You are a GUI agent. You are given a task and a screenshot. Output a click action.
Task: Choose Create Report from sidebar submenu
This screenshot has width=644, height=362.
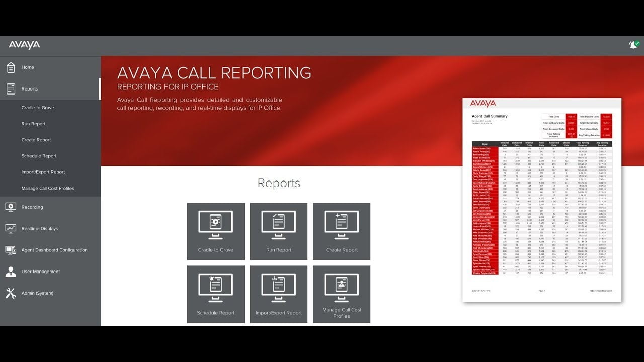click(x=36, y=140)
